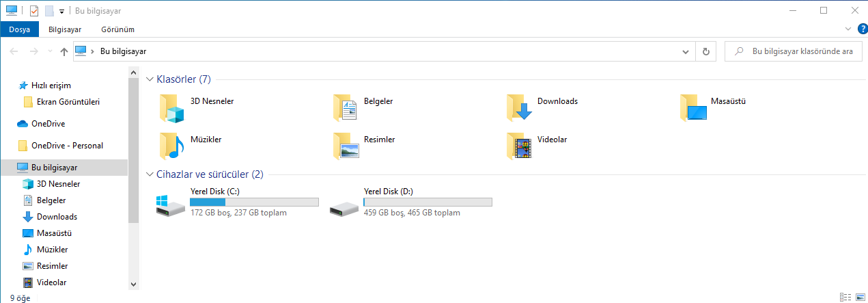Open the Masaüstü folder in main pane
The height and width of the screenshot is (303, 868).
point(712,107)
